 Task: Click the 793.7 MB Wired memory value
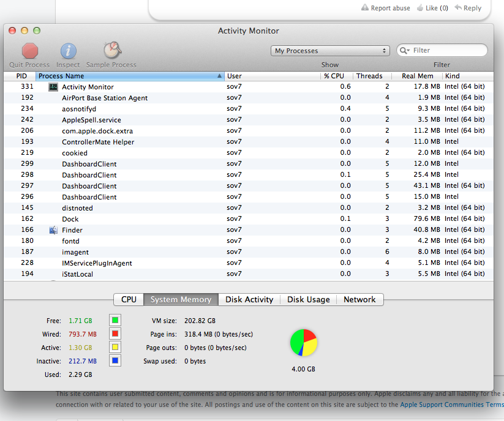coord(83,334)
